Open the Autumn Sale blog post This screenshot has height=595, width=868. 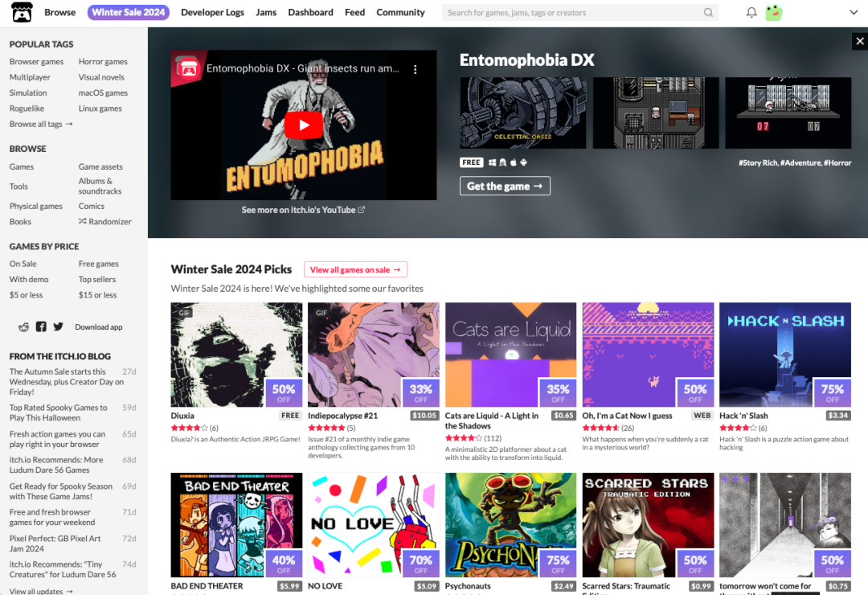67,382
